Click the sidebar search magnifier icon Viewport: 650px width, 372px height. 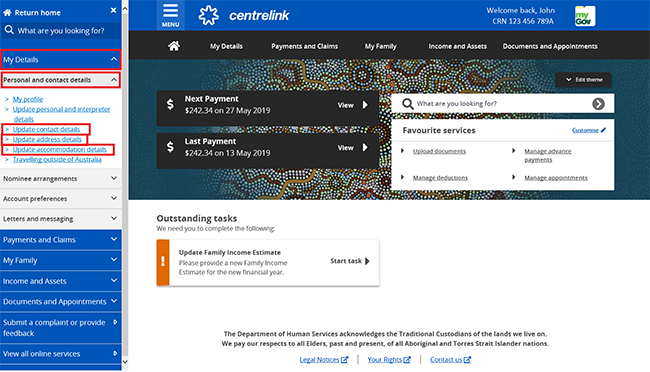point(9,30)
